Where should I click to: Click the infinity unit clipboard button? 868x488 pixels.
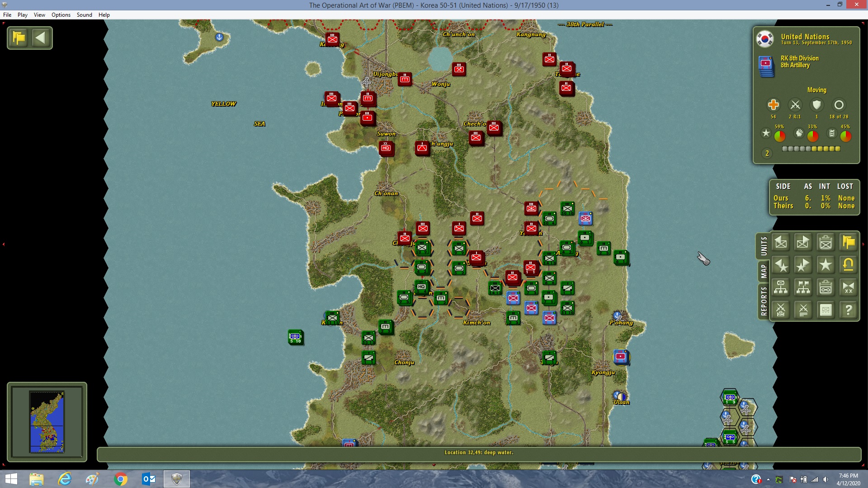826,287
